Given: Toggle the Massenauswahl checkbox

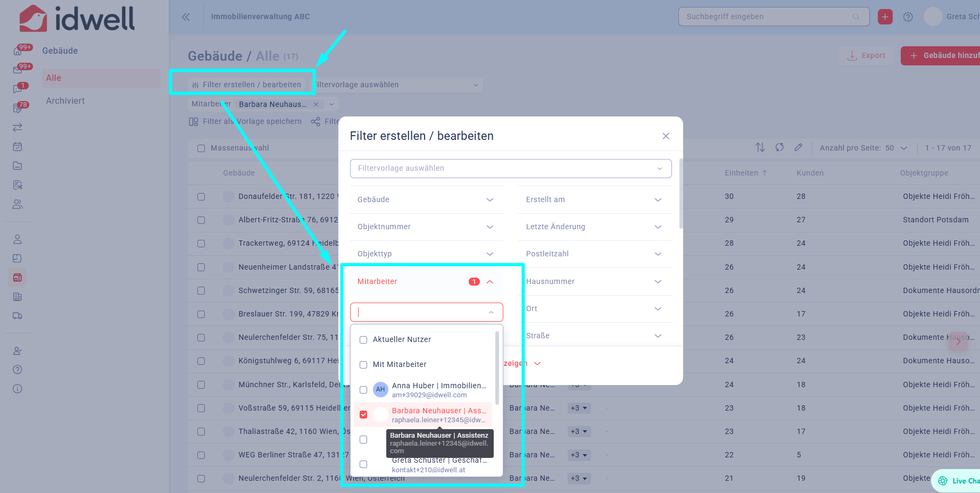Looking at the screenshot, I should pyautogui.click(x=201, y=148).
